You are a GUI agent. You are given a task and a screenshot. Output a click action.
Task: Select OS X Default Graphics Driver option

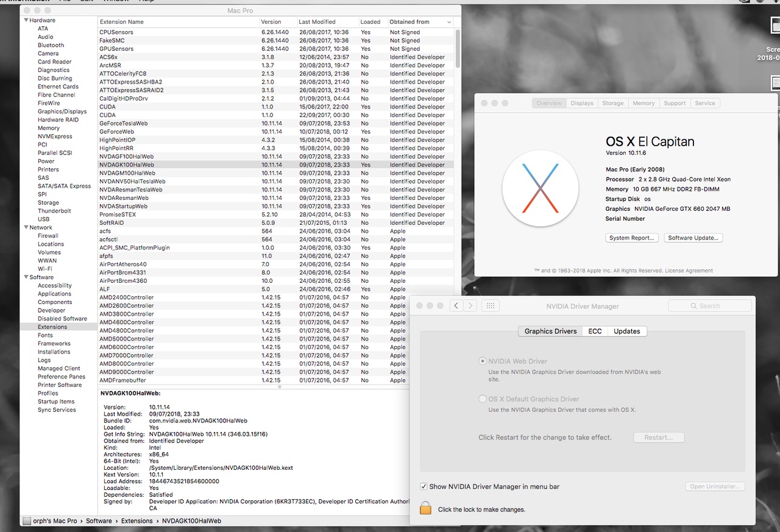point(483,399)
